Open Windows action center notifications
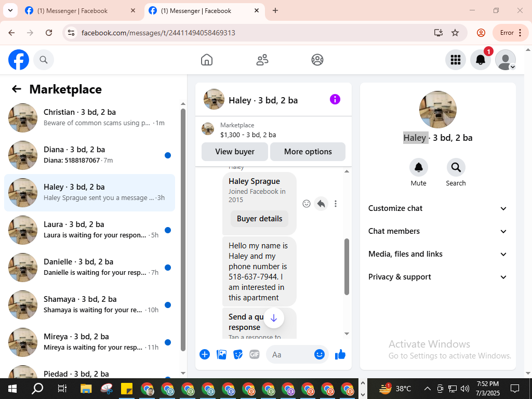532x399 pixels. (515, 389)
